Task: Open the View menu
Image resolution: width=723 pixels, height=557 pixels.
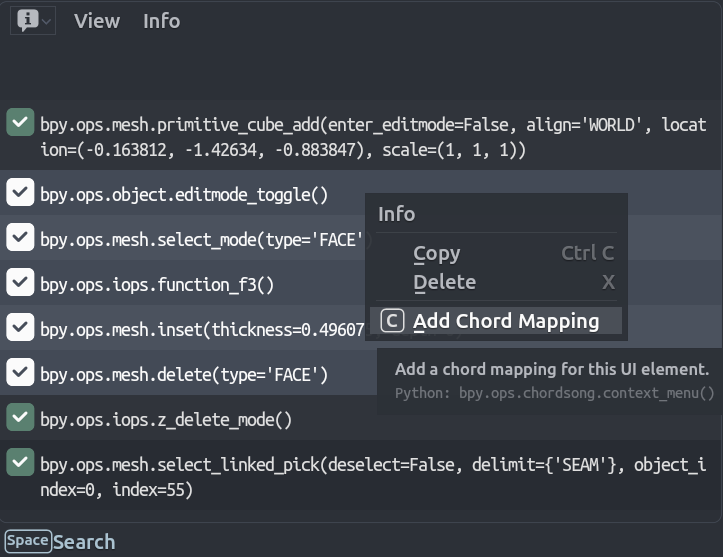Action: [x=97, y=21]
